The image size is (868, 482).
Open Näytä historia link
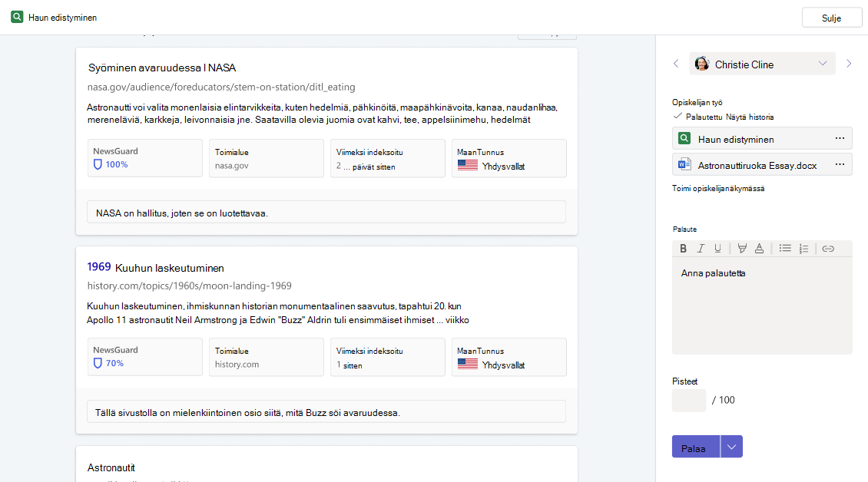coord(750,117)
